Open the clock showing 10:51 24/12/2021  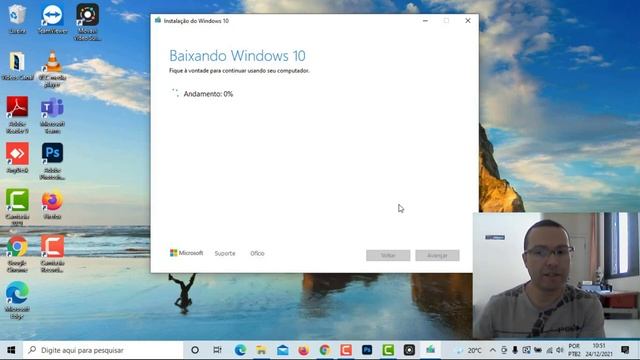(x=599, y=350)
